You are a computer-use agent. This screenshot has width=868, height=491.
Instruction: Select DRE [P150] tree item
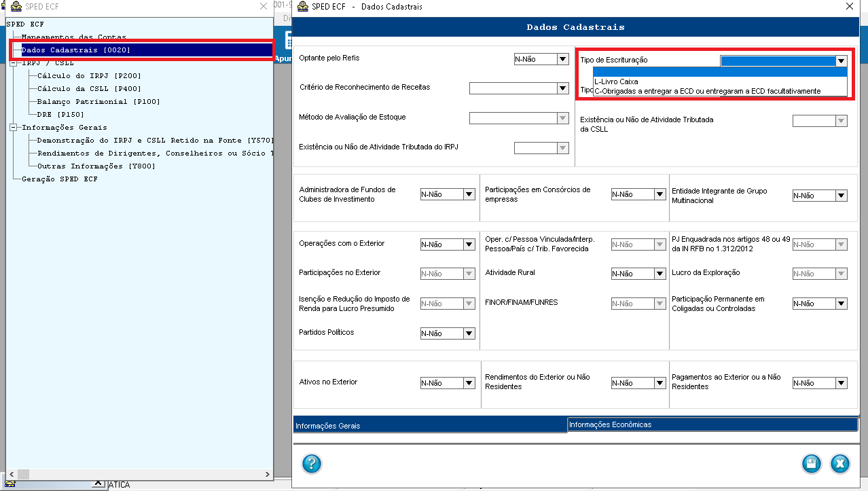point(61,115)
